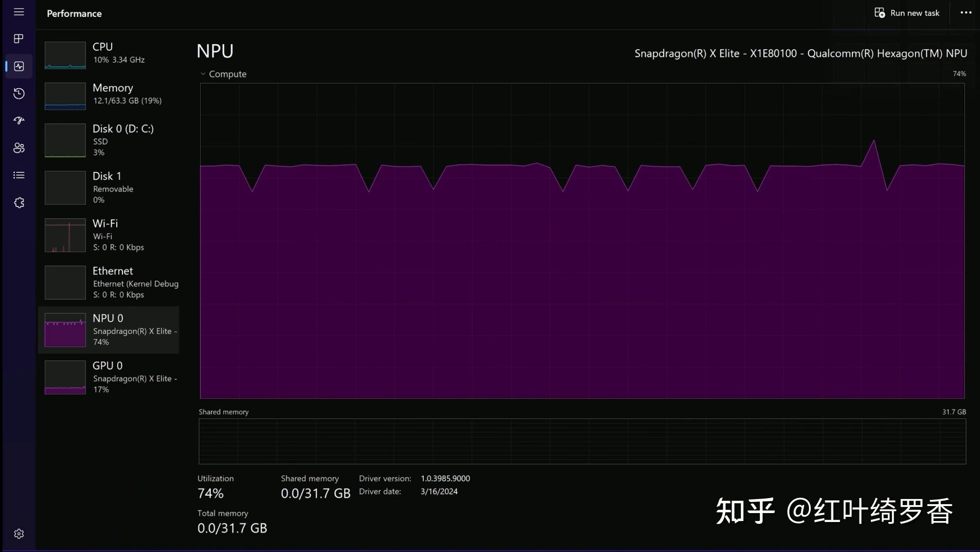Open the Users page from sidebar

[19, 148]
